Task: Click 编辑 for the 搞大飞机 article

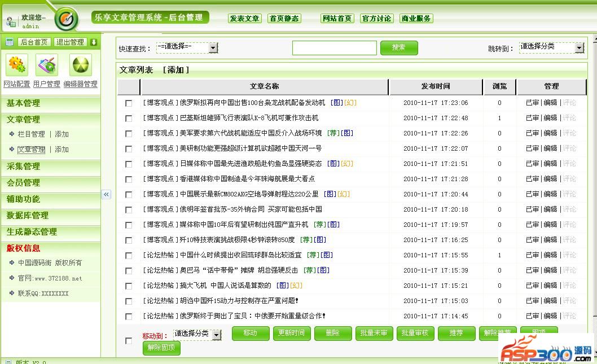Action: point(550,286)
